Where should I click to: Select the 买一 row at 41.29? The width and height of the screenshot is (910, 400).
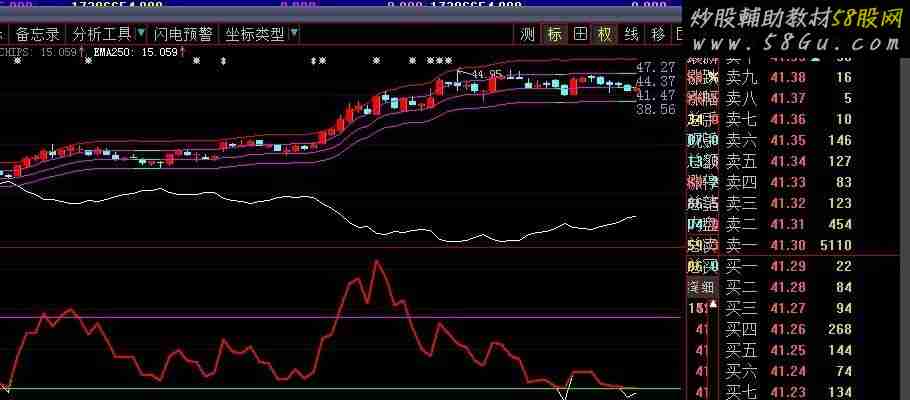coord(789,266)
